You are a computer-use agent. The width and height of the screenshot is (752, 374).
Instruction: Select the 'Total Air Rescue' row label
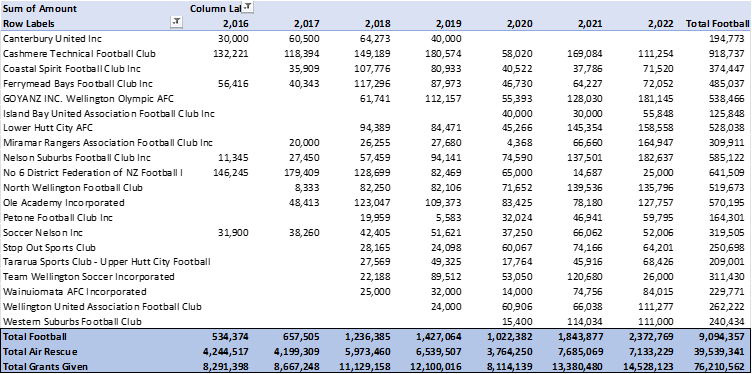coord(40,351)
